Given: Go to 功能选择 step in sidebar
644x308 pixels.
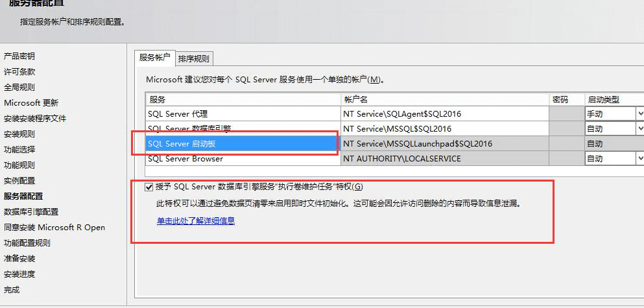Looking at the screenshot, I should [19, 150].
